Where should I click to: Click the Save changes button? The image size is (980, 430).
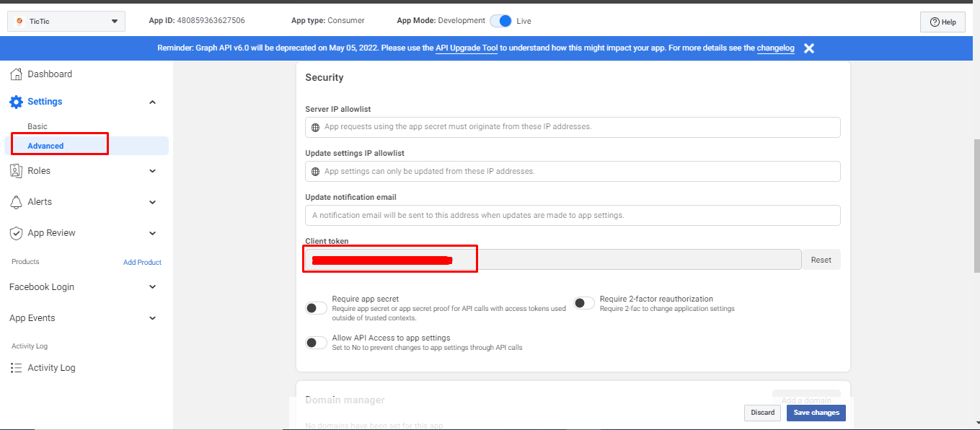[816, 413]
